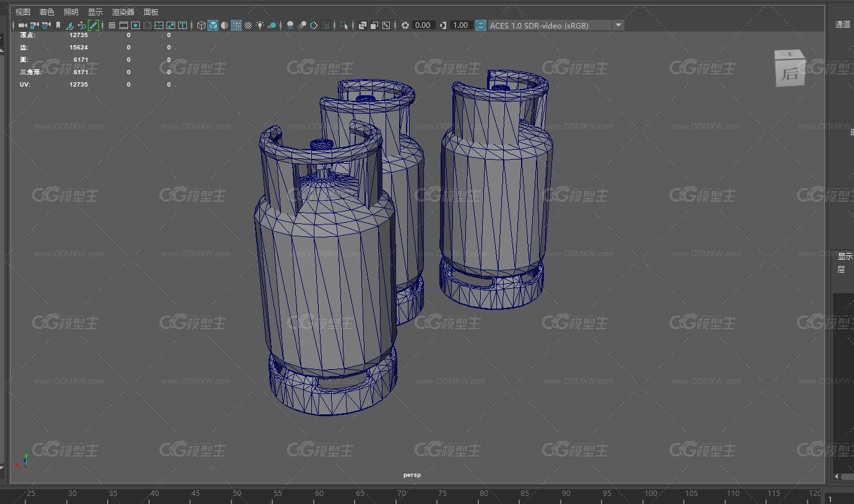Click the highlighted Grease Pencil icon
Screen dimensions: 854x504
click(93, 25)
